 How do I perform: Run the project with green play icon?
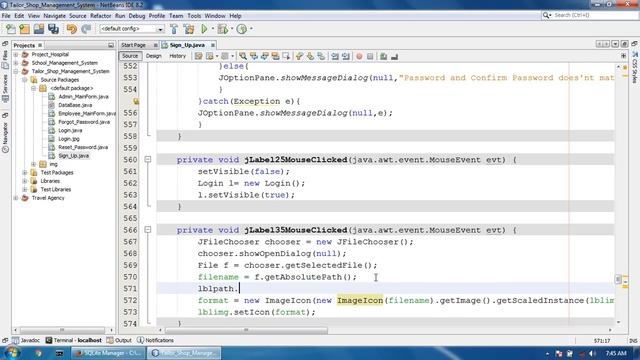(x=204, y=29)
